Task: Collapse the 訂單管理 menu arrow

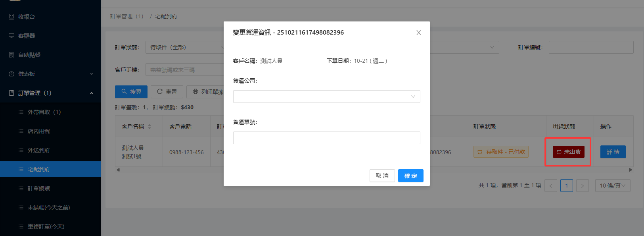Action: click(x=92, y=93)
